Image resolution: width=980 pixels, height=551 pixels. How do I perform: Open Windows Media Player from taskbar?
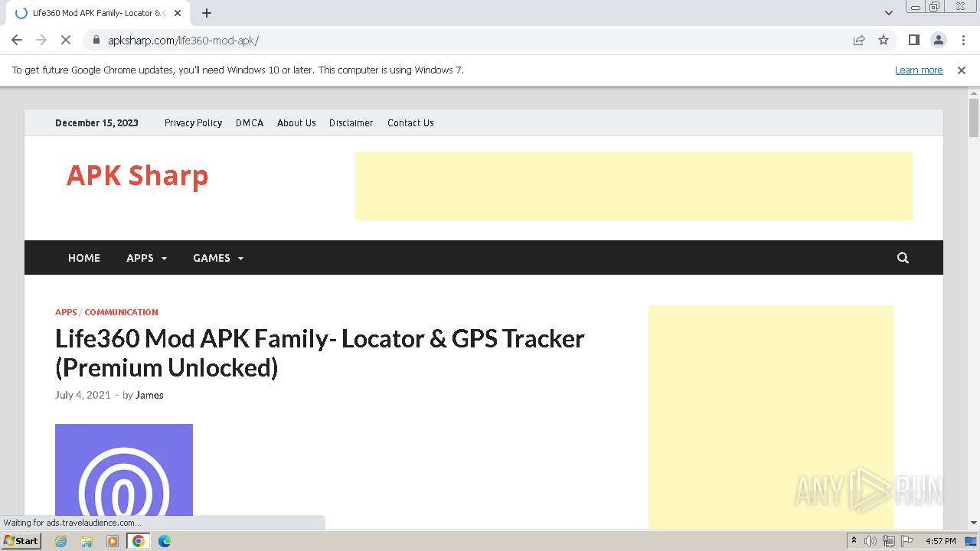[113, 541]
